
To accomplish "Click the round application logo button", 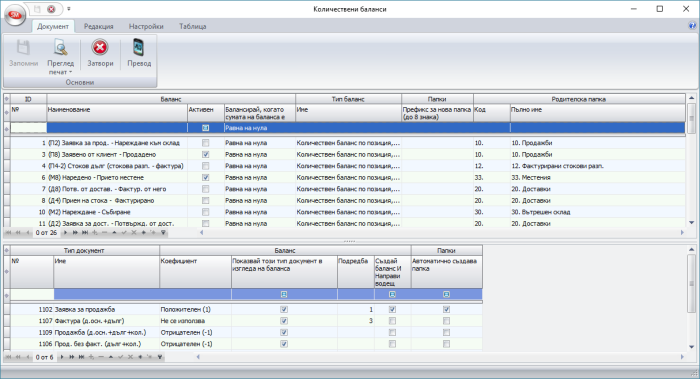I will coord(15,15).
